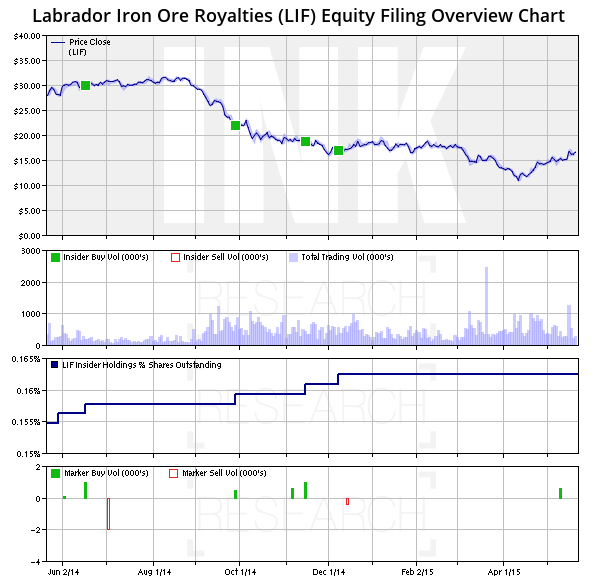Click the lavender Total Trading Vol legend swatch
Screen dimensions: 595x580
tap(293, 257)
